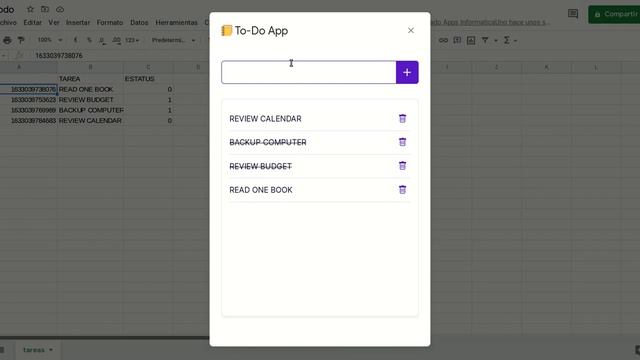Delete the BACKUP COMPUTER task
The width and height of the screenshot is (640, 360).
click(402, 142)
